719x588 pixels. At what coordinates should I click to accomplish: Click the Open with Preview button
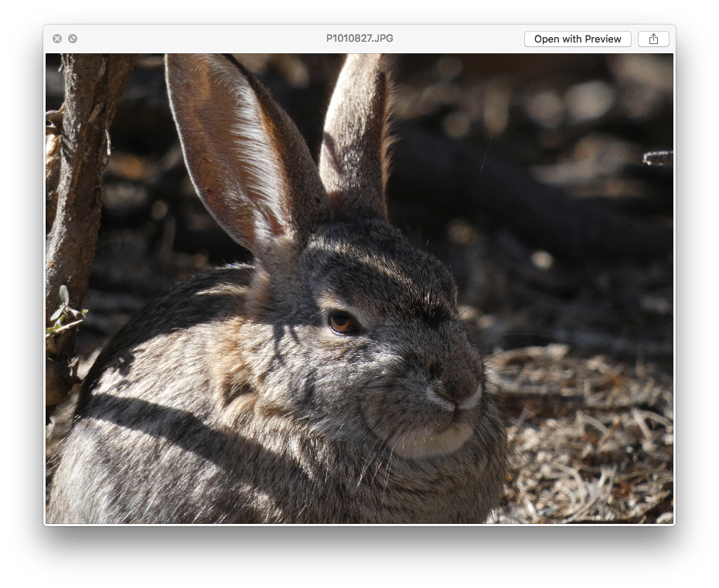pyautogui.click(x=578, y=39)
